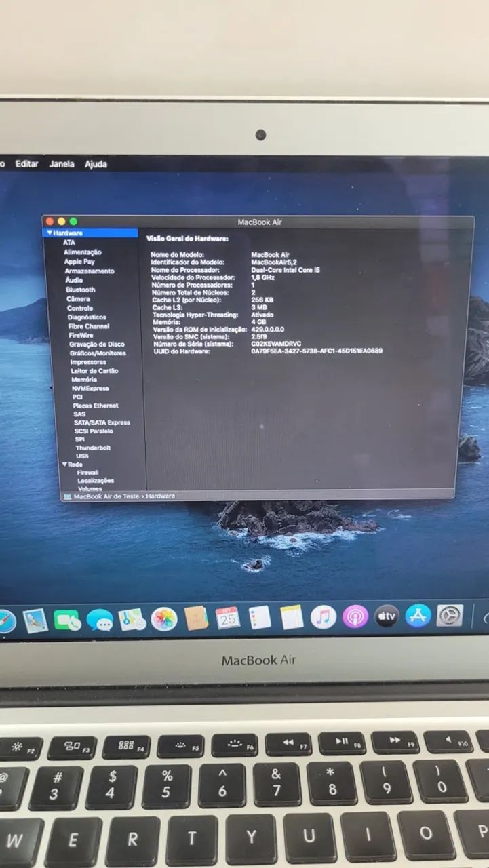Select Gravação de Disco in sidebar

tap(97, 344)
